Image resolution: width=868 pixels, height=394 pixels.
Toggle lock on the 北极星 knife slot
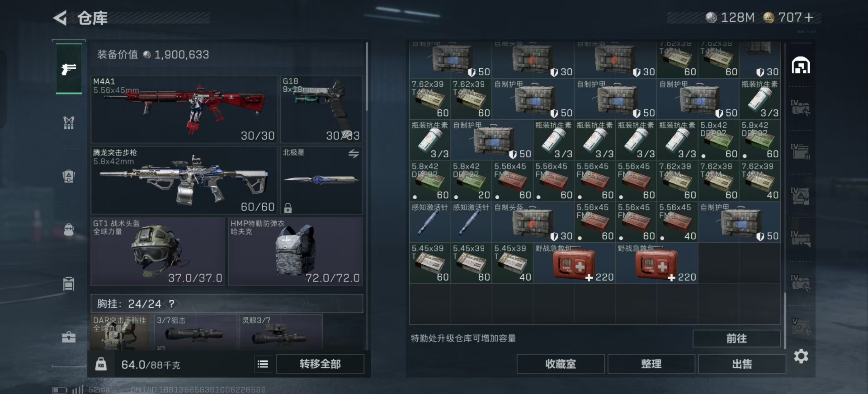tap(288, 208)
